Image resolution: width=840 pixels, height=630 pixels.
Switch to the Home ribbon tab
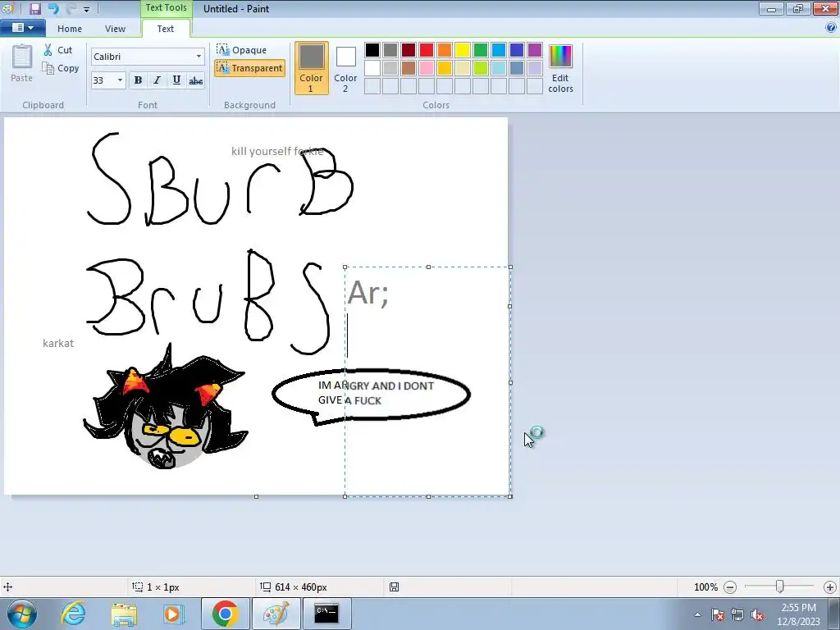click(x=70, y=29)
